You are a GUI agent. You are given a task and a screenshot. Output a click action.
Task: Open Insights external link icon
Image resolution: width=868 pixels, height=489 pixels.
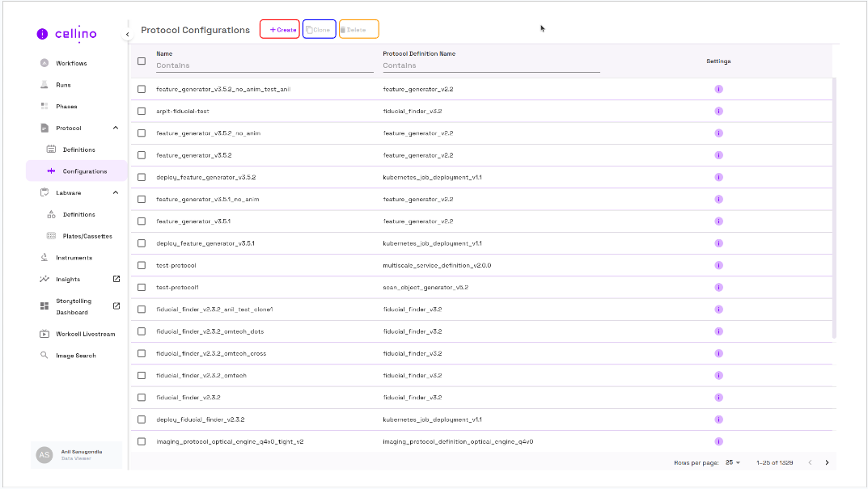[x=116, y=279]
